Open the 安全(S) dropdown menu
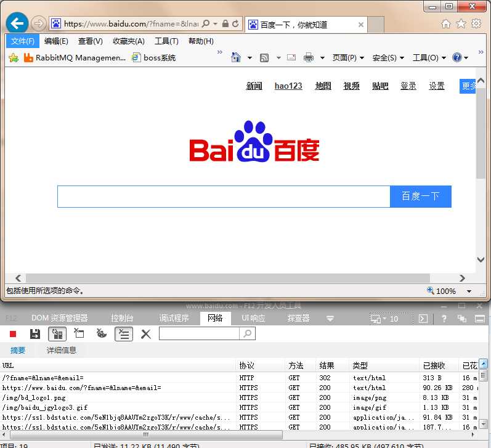The image size is (491, 448). [x=388, y=58]
